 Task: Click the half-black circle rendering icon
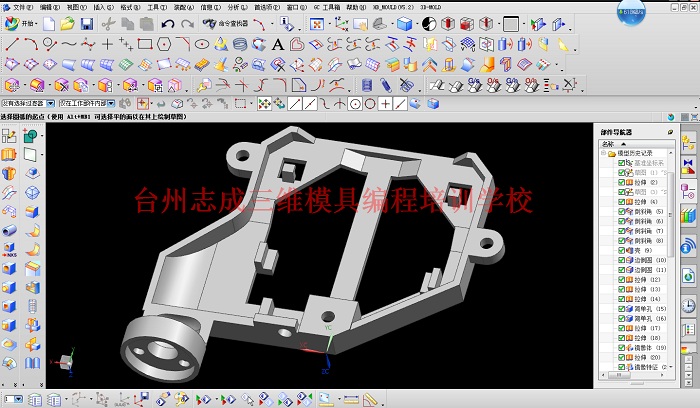coord(429,24)
